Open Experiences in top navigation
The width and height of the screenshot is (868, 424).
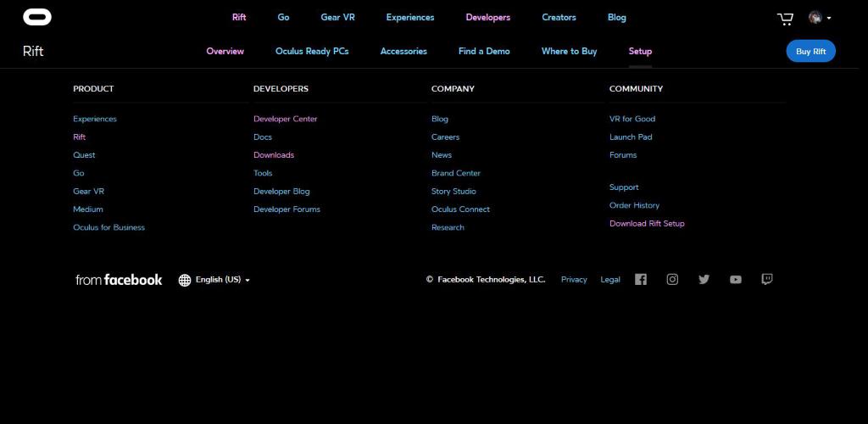[410, 17]
